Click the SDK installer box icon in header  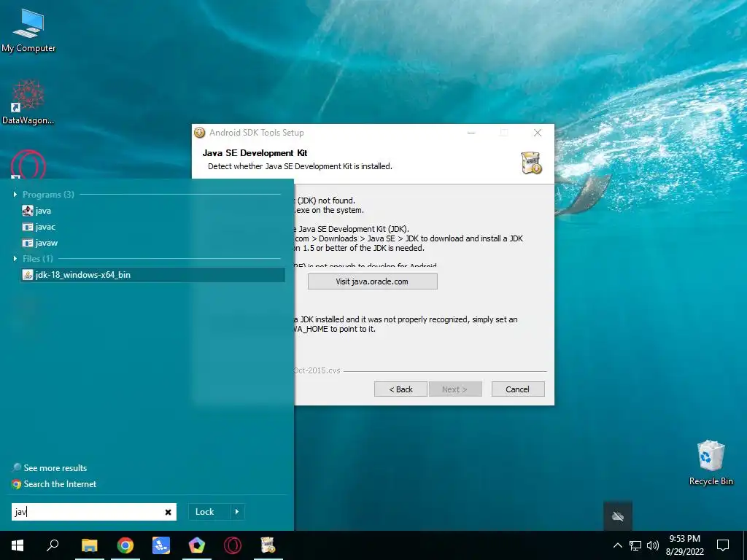pyautogui.click(x=531, y=163)
